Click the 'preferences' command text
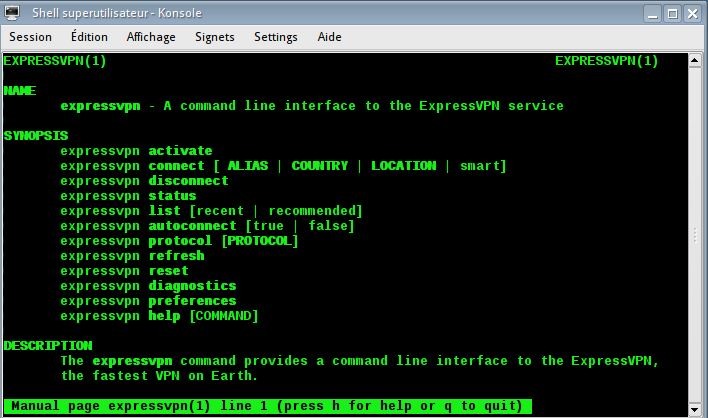The width and height of the screenshot is (708, 418). point(192,301)
